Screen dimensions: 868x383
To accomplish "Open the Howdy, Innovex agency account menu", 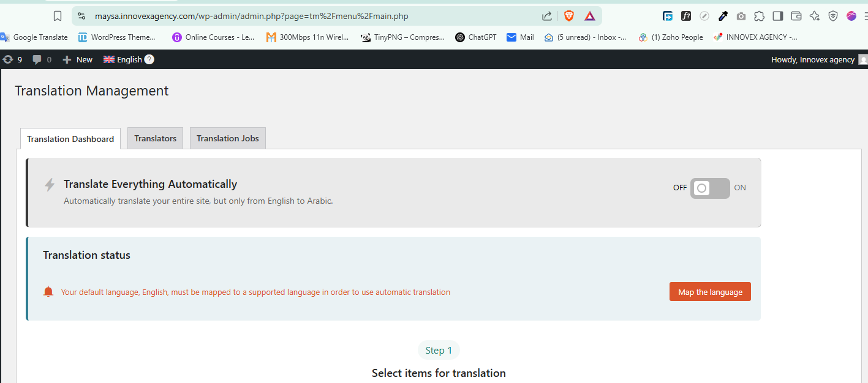I will click(x=819, y=59).
